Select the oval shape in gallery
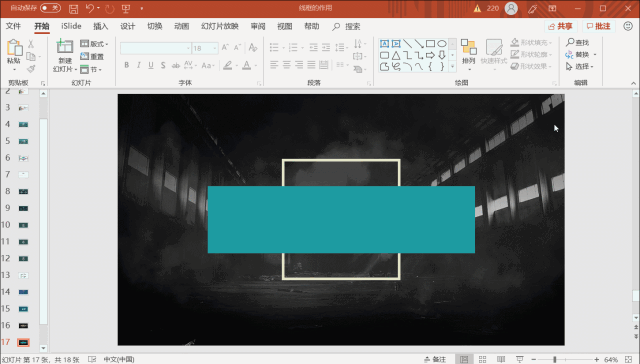The height and width of the screenshot is (364, 640). tap(442, 44)
